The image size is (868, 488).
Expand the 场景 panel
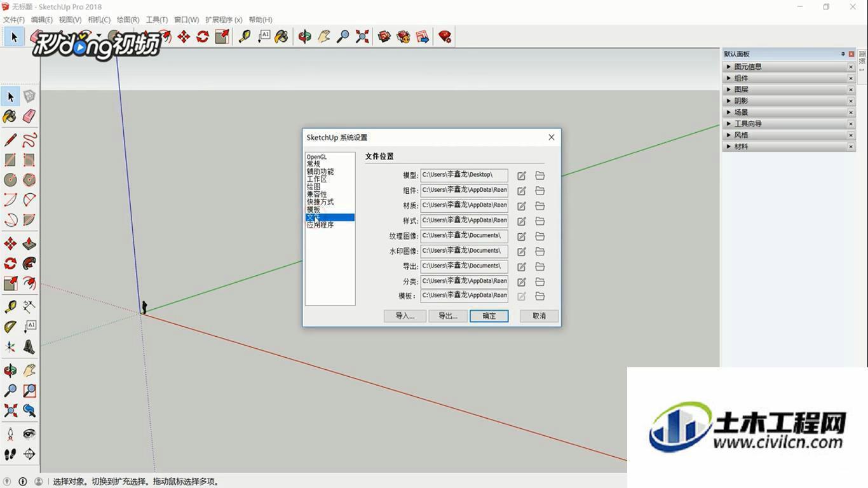729,112
